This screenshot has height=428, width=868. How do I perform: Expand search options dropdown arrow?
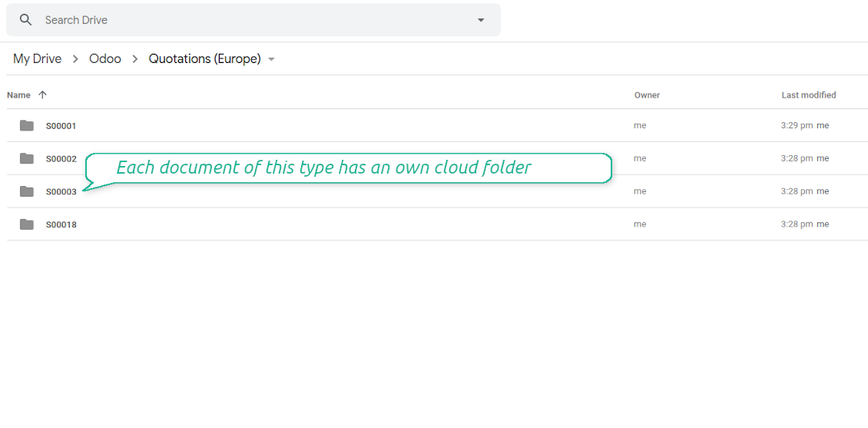tap(481, 20)
